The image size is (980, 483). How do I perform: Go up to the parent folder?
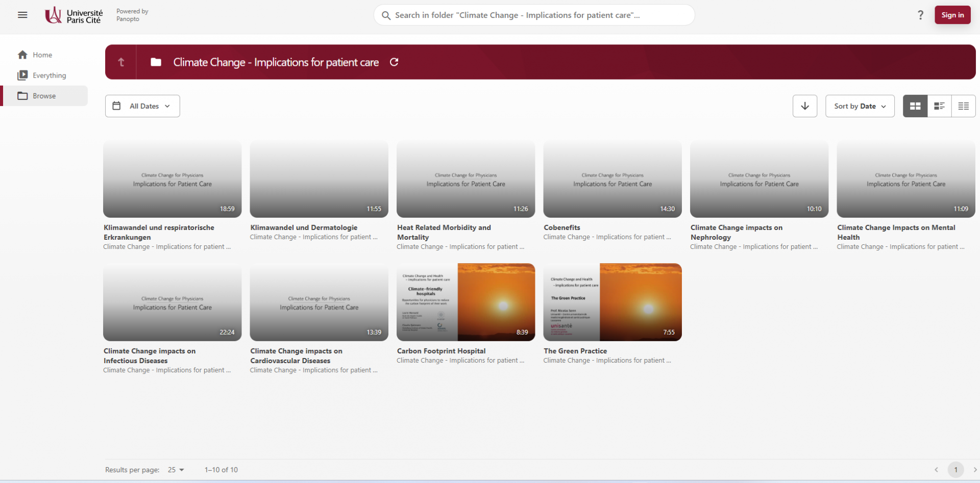(x=121, y=62)
